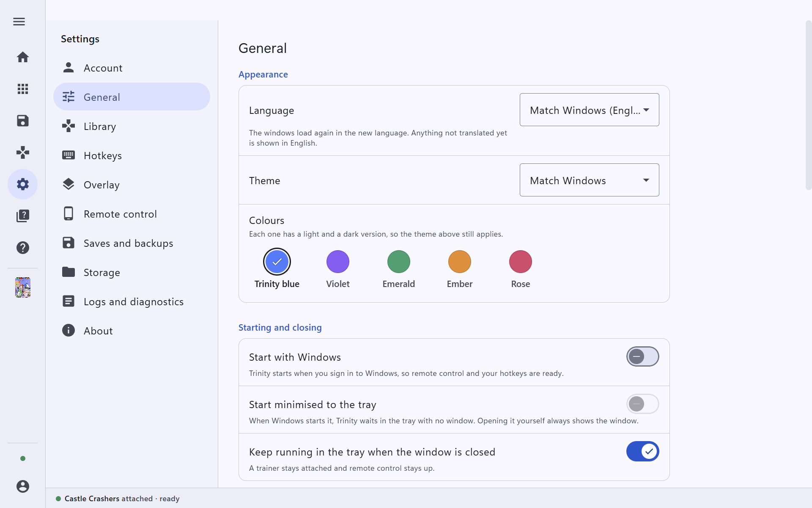Click the Logs and diagnostics document icon
Viewport: 812px width, 508px height.
69,301
